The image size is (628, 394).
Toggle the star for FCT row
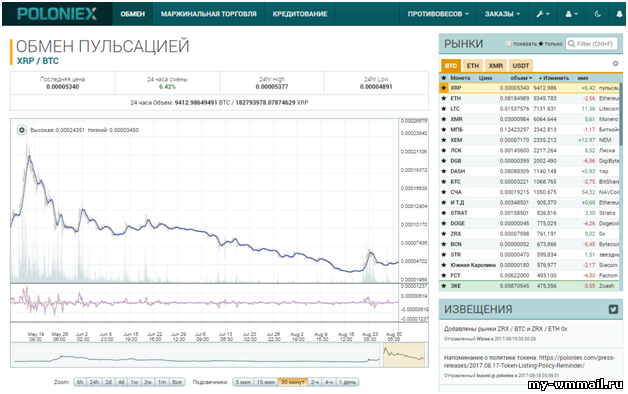click(x=443, y=275)
